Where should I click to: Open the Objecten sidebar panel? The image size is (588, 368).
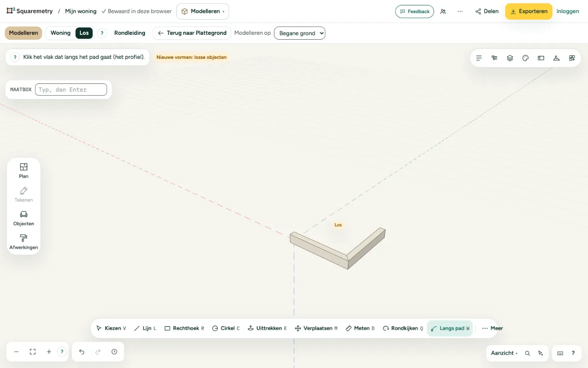(24, 218)
